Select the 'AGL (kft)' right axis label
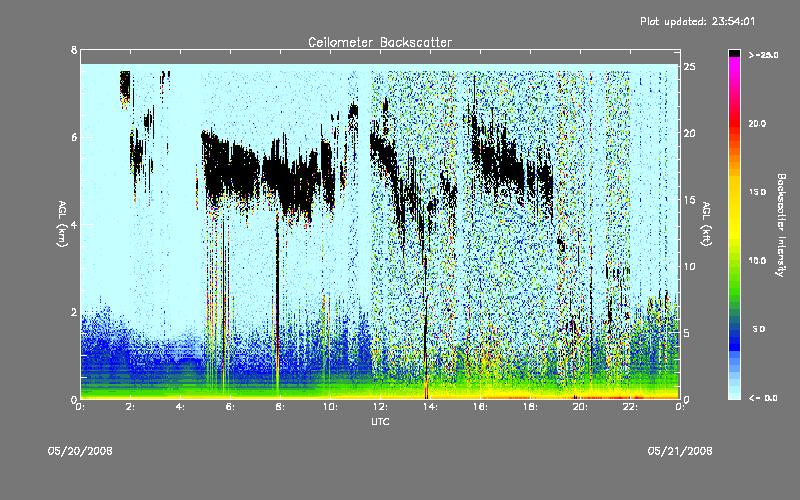Image resolution: width=800 pixels, height=500 pixels. [x=706, y=224]
